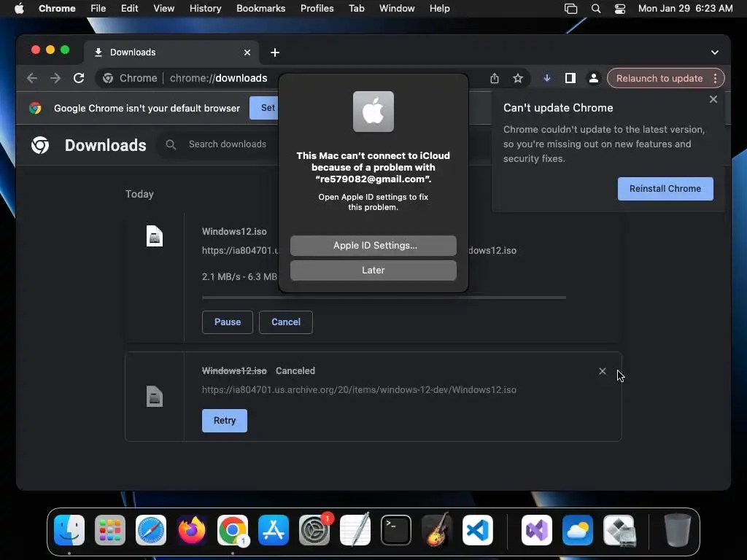Image resolution: width=747 pixels, height=560 pixels.
Task: Open System Settings from the Dock
Action: click(314, 530)
